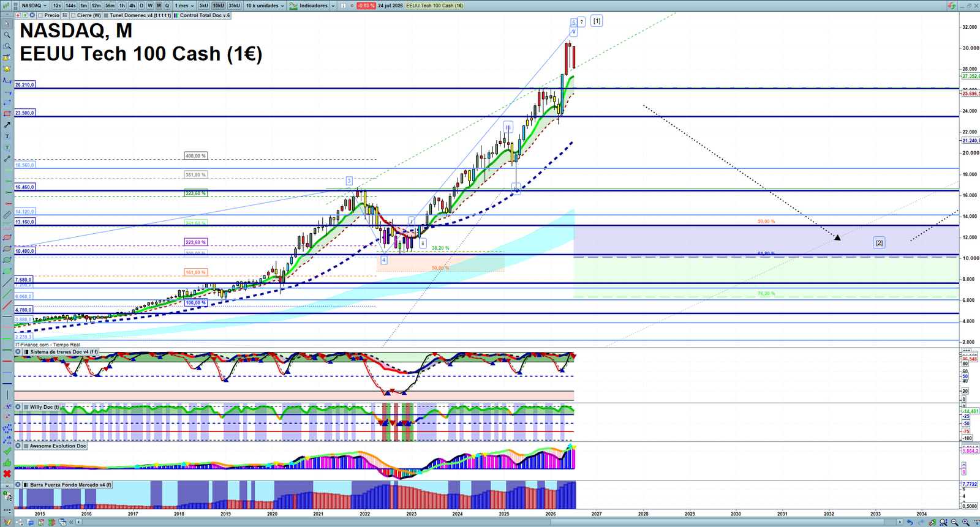
Task: Click the 23.500,0 horizontal line label
Action: point(24,113)
